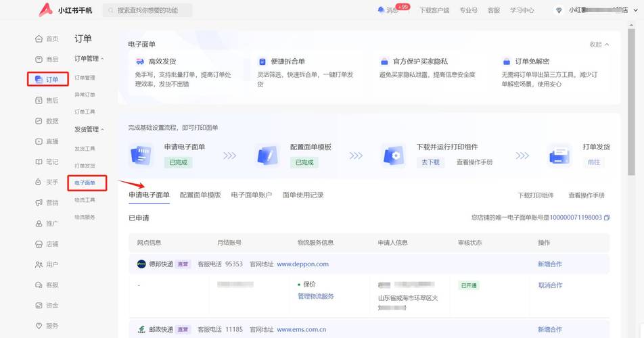Click the 首页 home icon in sidebar
644x338 pixels.
pos(39,39)
